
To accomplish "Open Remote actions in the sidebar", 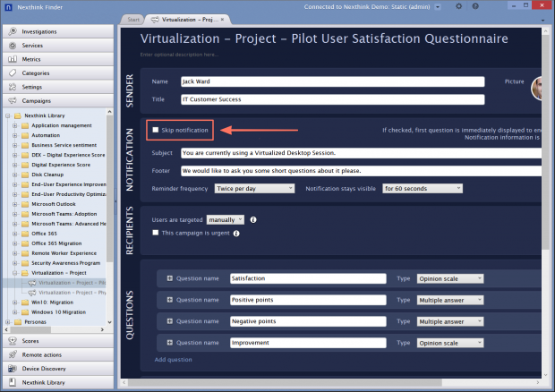I will point(57,354).
